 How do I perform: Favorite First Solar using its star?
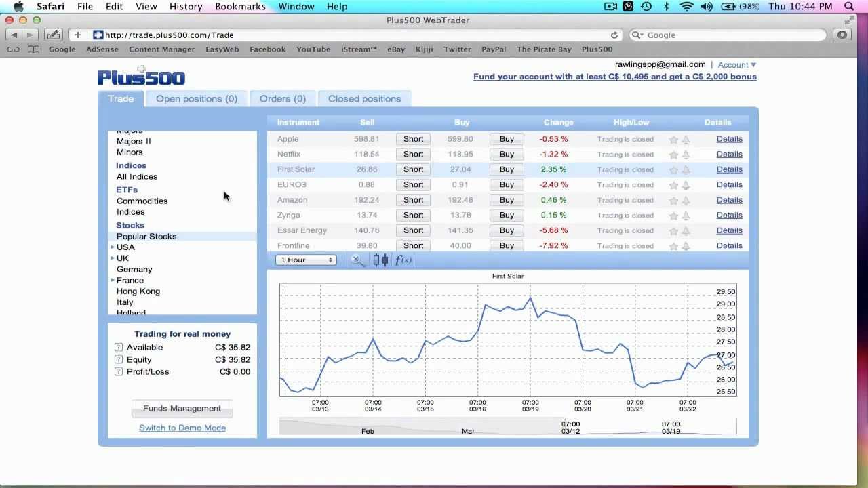click(673, 170)
